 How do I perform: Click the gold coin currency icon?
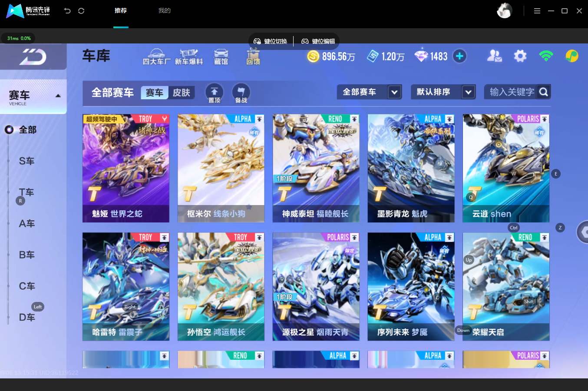click(313, 56)
